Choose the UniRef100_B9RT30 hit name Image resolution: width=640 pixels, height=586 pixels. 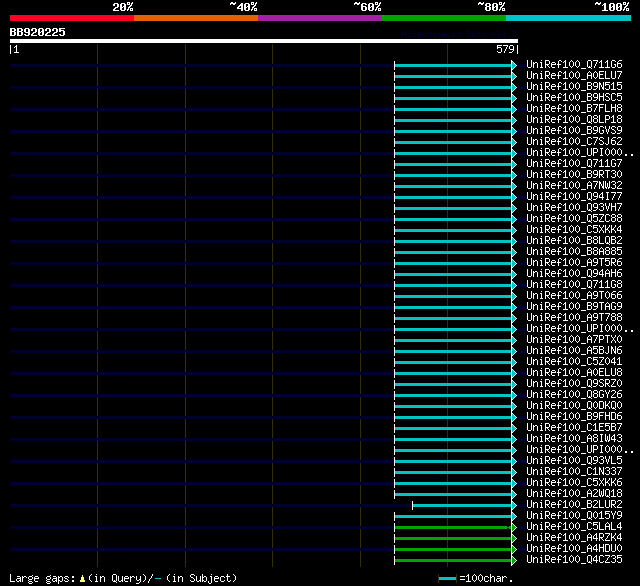[x=574, y=175]
